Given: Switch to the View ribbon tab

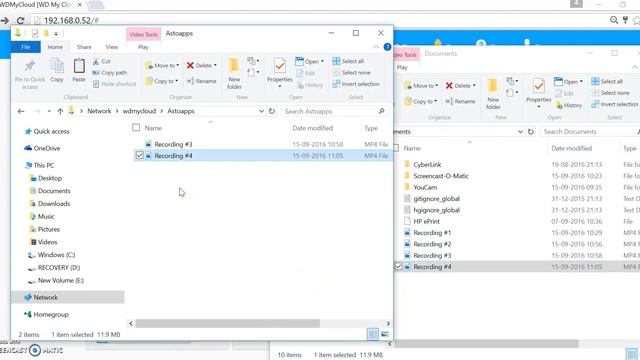Looking at the screenshot, I should click(112, 47).
